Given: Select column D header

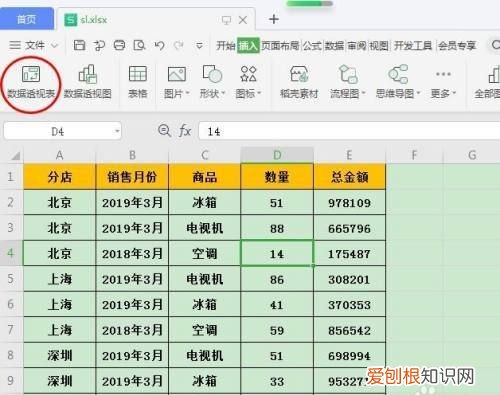Looking at the screenshot, I should pos(277,155).
